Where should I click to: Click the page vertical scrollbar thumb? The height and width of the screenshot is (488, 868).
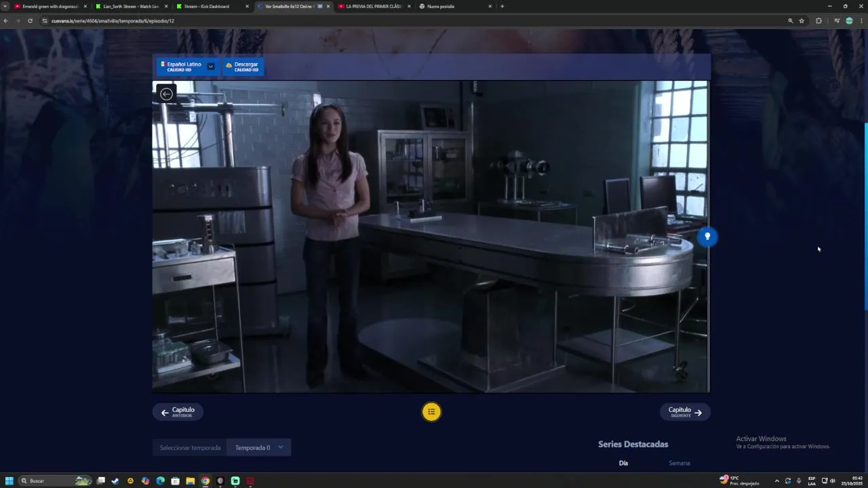point(865,217)
